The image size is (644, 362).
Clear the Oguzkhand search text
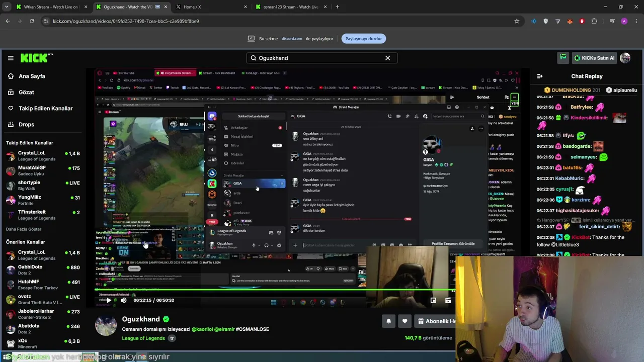coord(387,58)
